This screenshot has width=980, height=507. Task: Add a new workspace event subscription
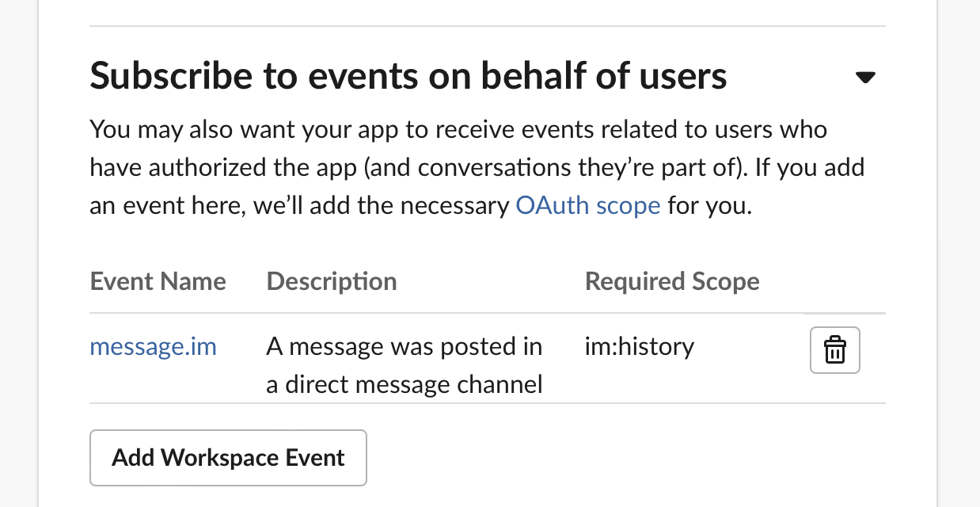[228, 457]
